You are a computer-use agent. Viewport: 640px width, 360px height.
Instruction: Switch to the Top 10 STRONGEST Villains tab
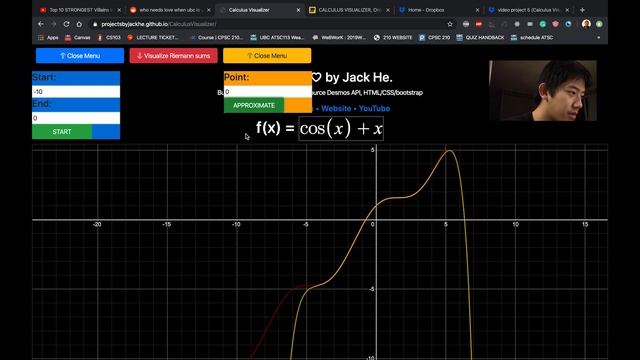pos(79,10)
